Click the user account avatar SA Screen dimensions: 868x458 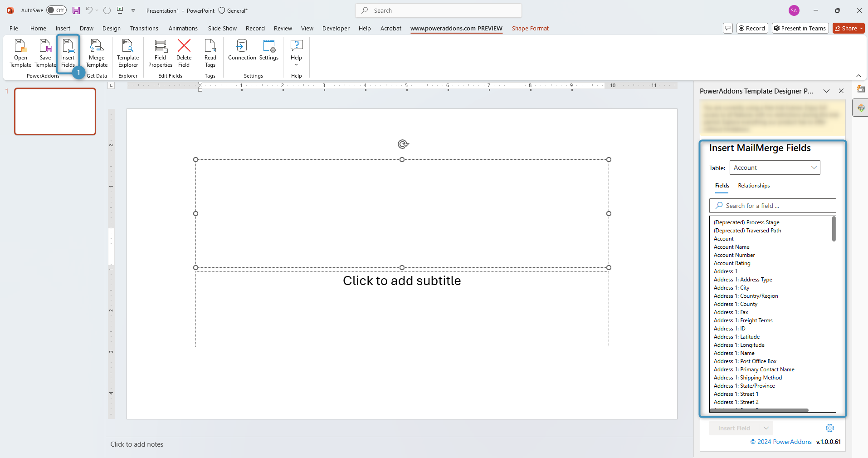794,10
